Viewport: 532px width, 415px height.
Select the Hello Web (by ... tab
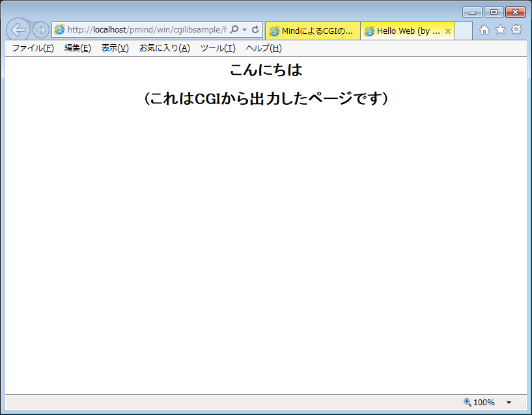408,31
